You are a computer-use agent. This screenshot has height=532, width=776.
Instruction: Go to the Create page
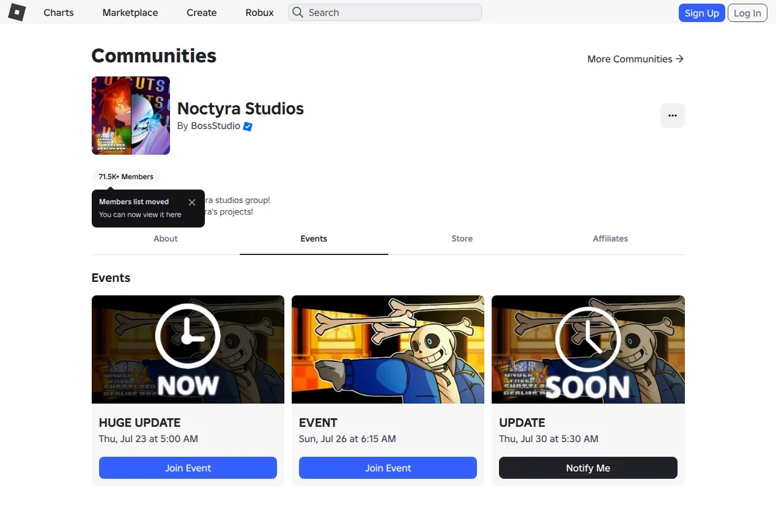pos(202,12)
